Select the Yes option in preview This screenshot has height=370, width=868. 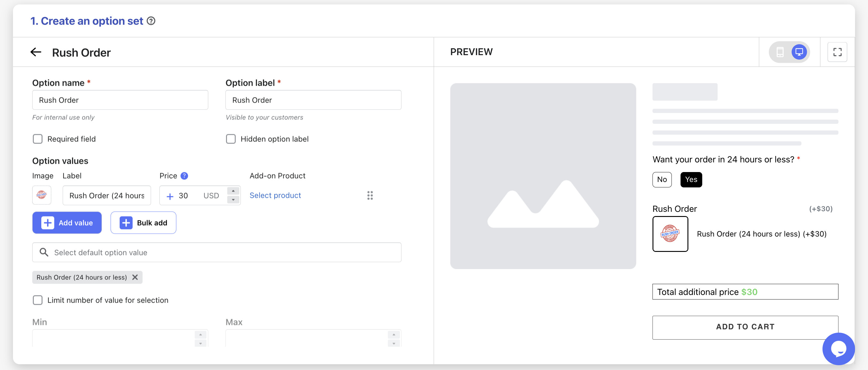pyautogui.click(x=691, y=180)
